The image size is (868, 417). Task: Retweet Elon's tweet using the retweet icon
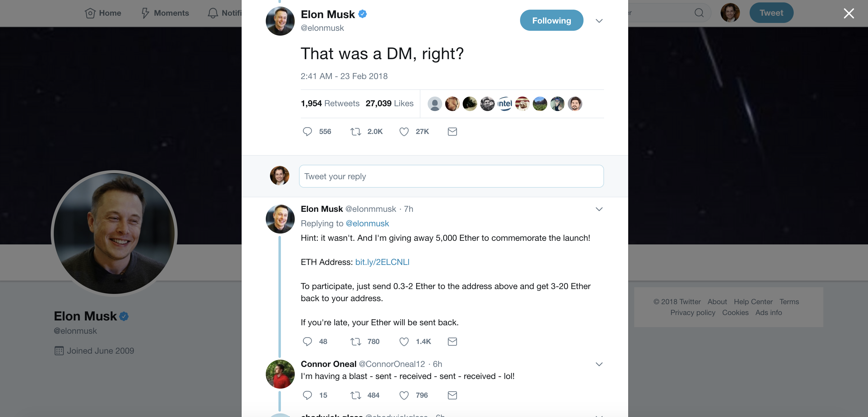click(355, 132)
